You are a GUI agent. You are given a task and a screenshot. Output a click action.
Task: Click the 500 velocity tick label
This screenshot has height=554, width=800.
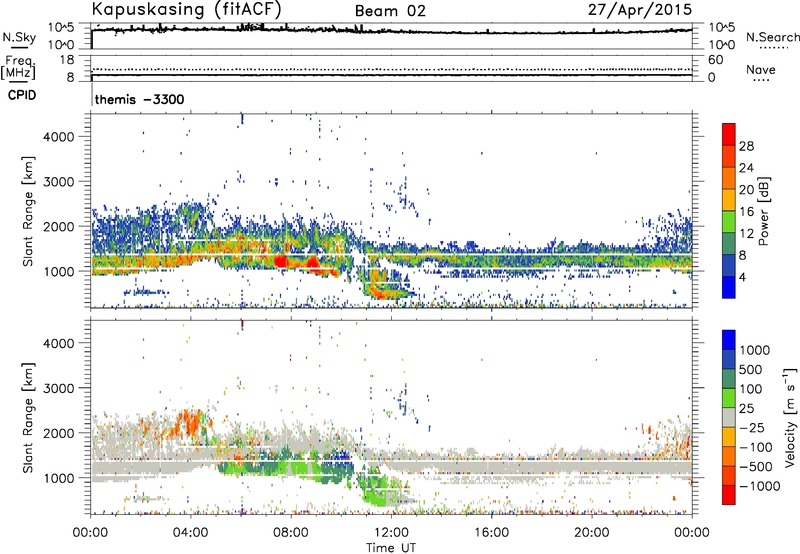pos(750,369)
